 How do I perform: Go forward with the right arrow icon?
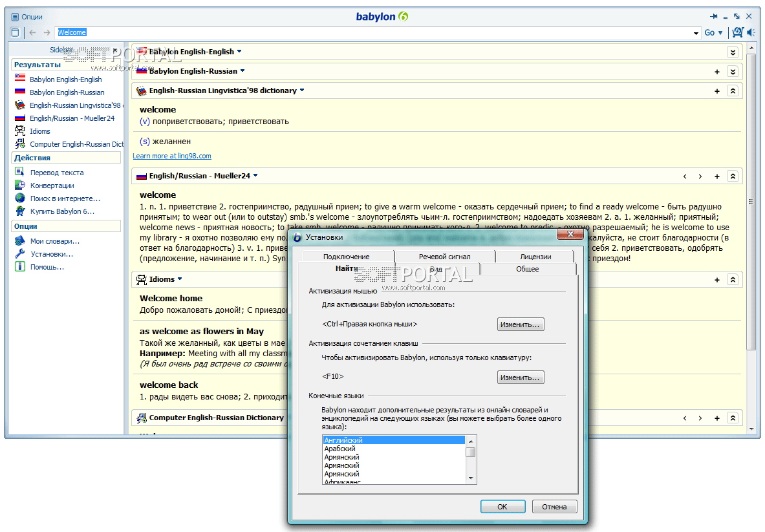pos(47,33)
